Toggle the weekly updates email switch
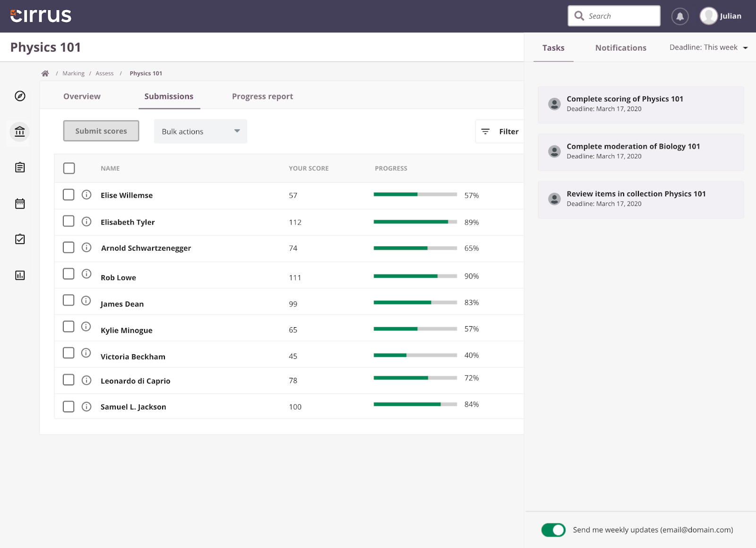Image resolution: width=756 pixels, height=548 pixels. click(x=553, y=530)
